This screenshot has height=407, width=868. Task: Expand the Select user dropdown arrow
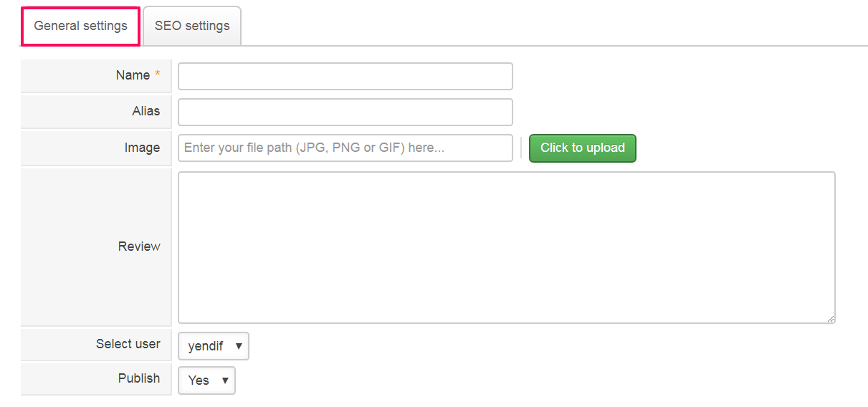(x=239, y=347)
